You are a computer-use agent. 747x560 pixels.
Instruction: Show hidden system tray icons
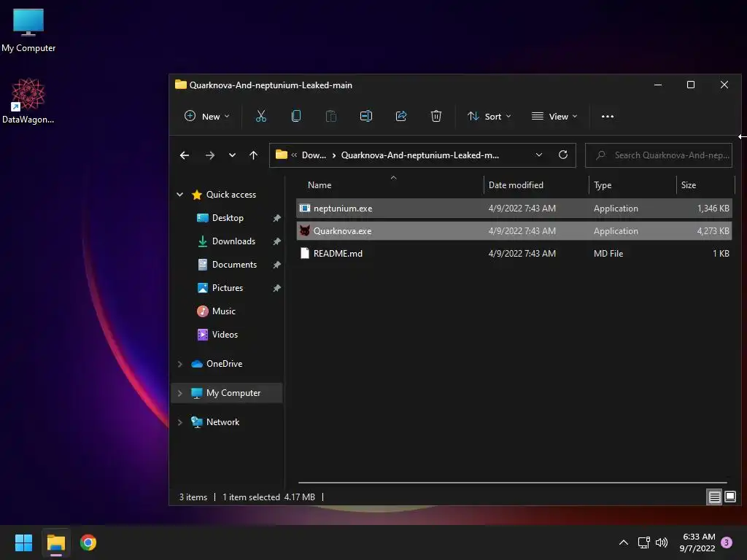tap(623, 542)
